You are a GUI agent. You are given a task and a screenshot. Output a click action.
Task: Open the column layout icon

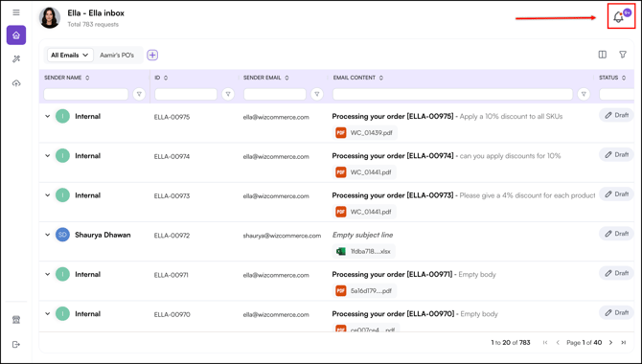(603, 55)
